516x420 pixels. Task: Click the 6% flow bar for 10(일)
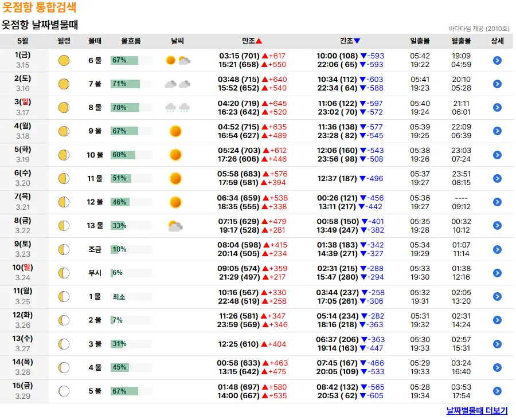tap(131, 273)
